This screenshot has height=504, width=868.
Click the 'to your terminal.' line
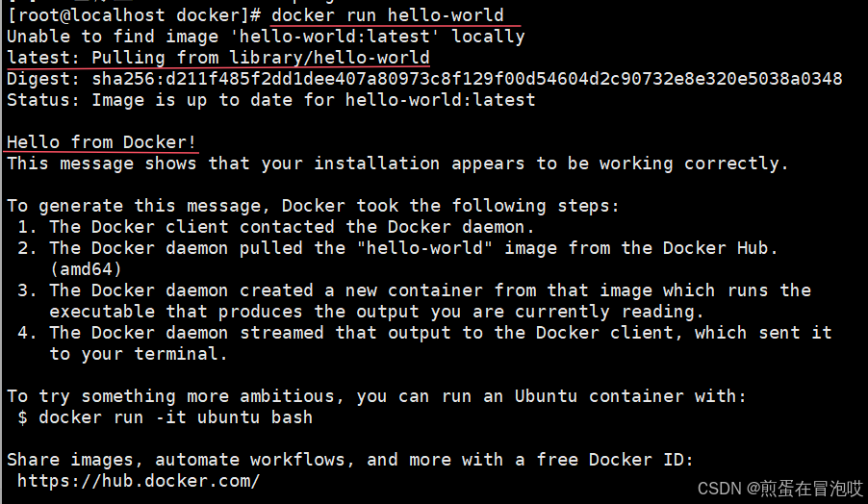(139, 354)
